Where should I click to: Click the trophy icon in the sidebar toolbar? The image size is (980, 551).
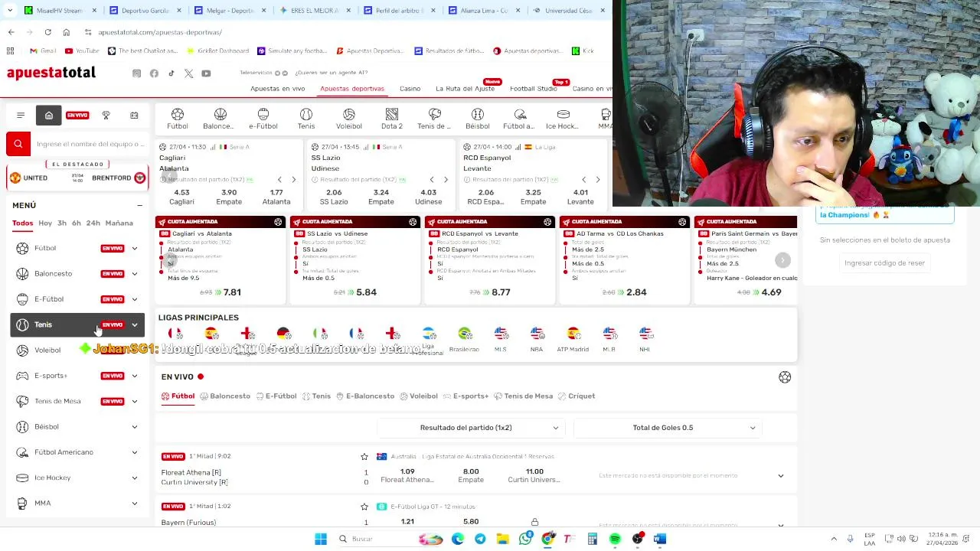[106, 115]
